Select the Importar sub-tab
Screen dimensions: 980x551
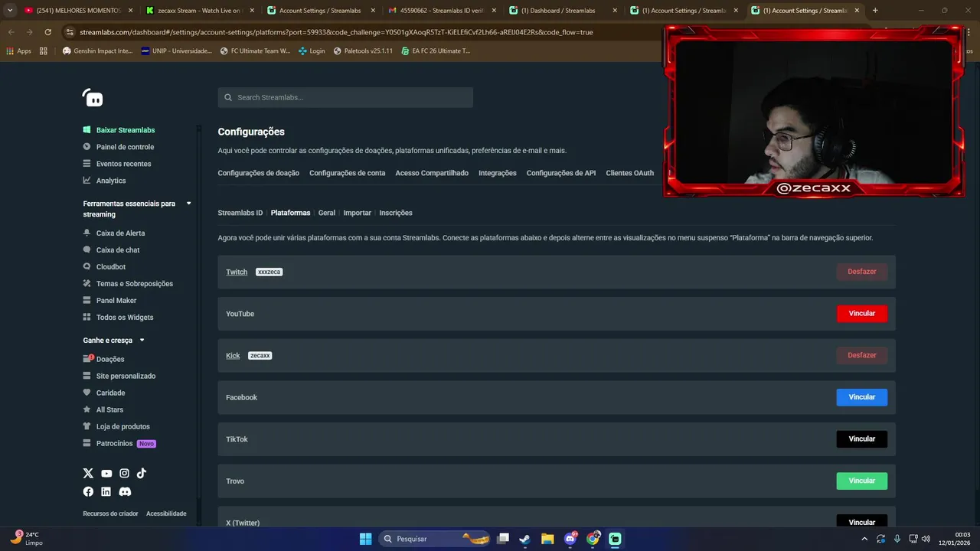tap(357, 213)
